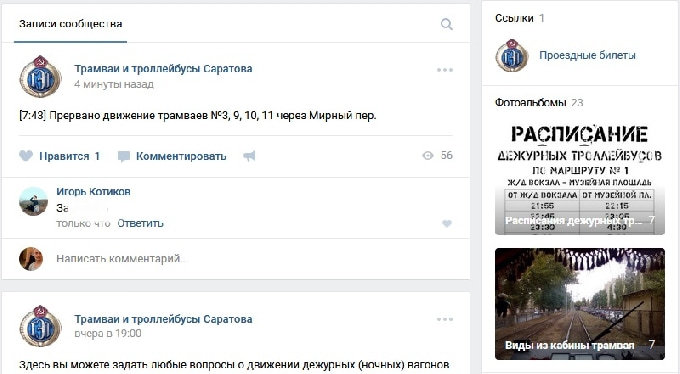Open the three-dots menu of the вчера в 19:00 post

(x=445, y=319)
